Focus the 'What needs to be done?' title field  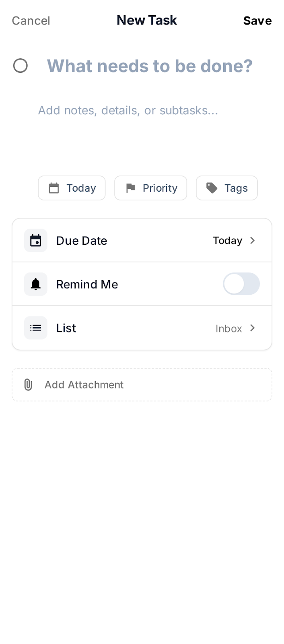(150, 66)
